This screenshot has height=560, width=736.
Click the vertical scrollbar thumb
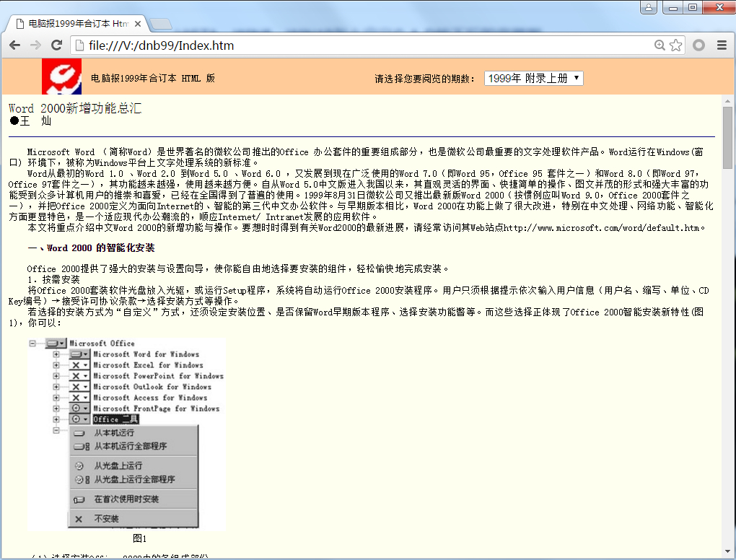click(x=727, y=138)
